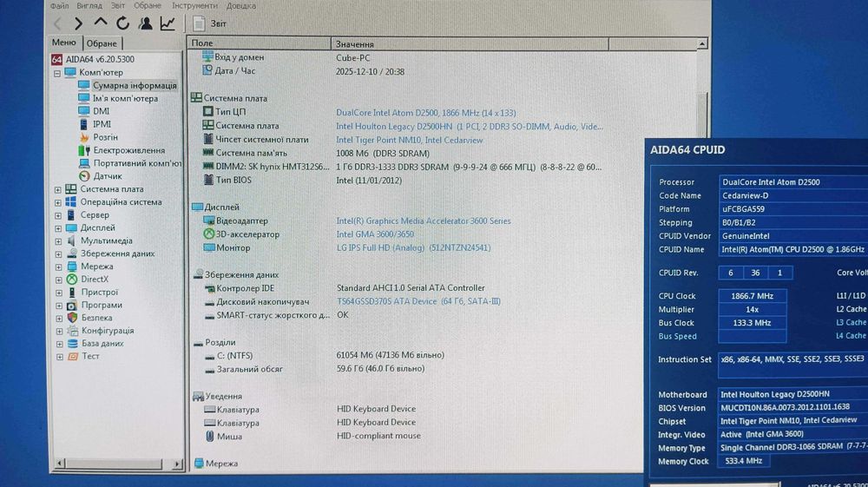Viewport: 868px width, 487px height.
Task: Switch to the Обране tab
Action: pyautogui.click(x=102, y=43)
